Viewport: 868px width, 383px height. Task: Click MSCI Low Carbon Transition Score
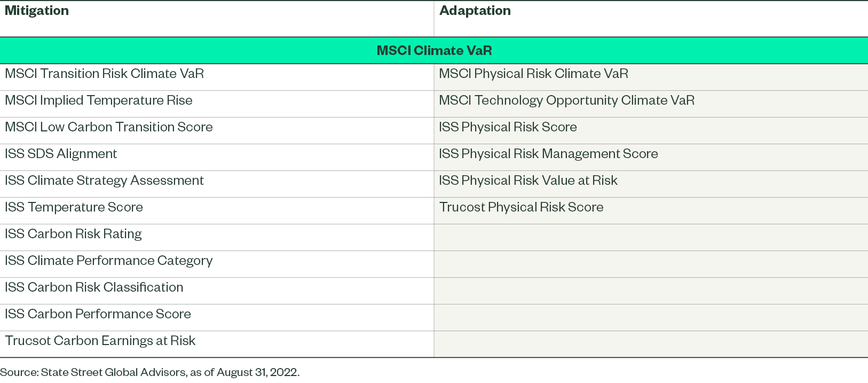pos(109,127)
